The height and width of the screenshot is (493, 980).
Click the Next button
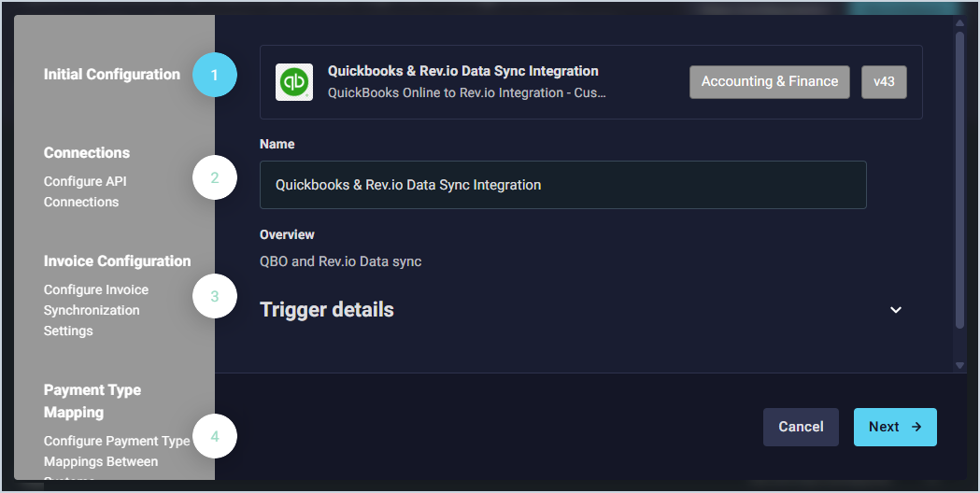click(x=895, y=427)
